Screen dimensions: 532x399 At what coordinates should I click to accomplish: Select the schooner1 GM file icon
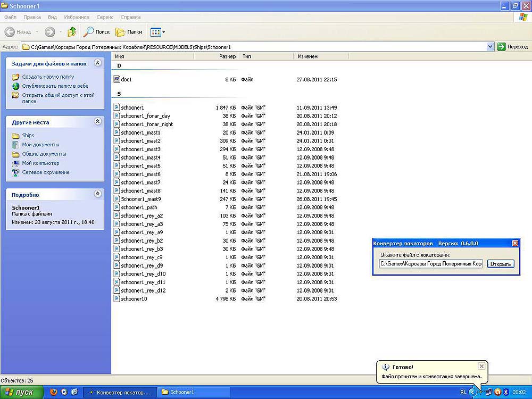pos(117,107)
